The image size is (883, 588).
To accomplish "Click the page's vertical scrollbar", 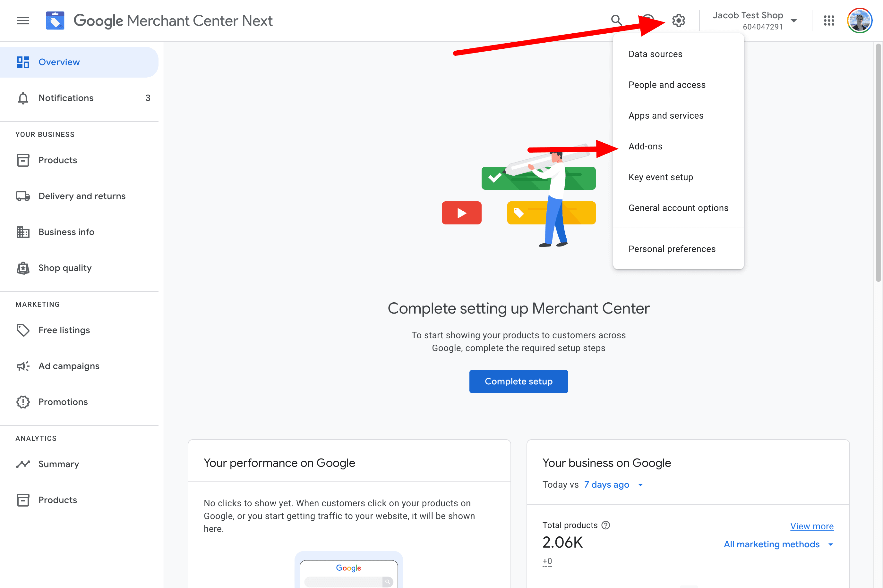I will pyautogui.click(x=878, y=161).
